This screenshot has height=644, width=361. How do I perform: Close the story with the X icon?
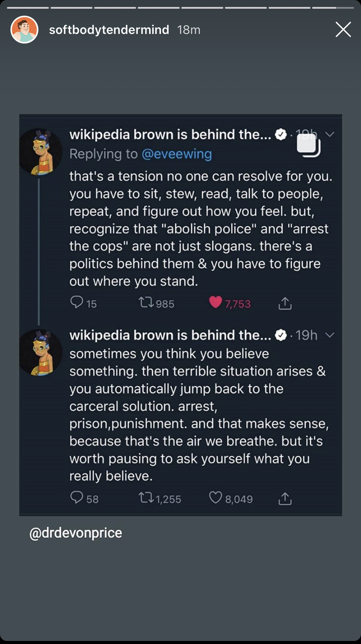coord(343,30)
